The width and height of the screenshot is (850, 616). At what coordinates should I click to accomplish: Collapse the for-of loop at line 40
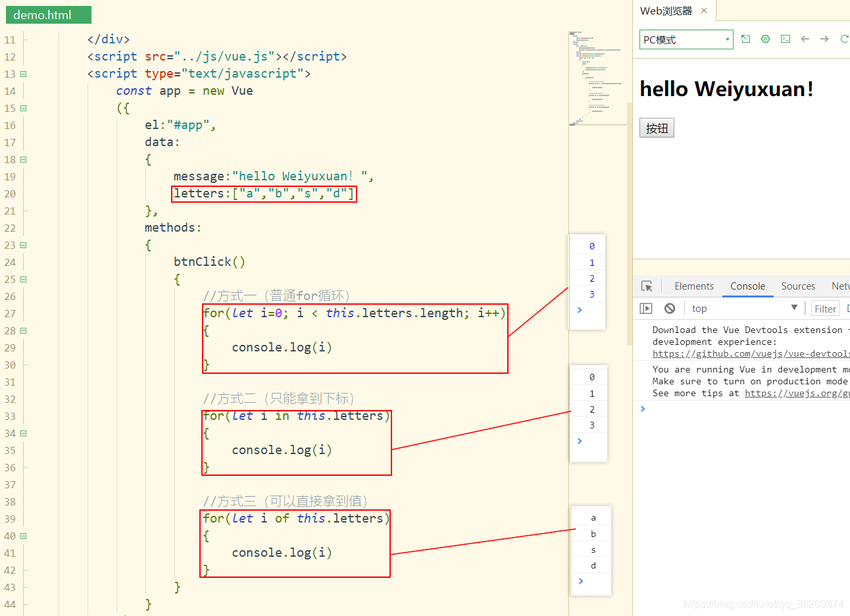pos(24,536)
